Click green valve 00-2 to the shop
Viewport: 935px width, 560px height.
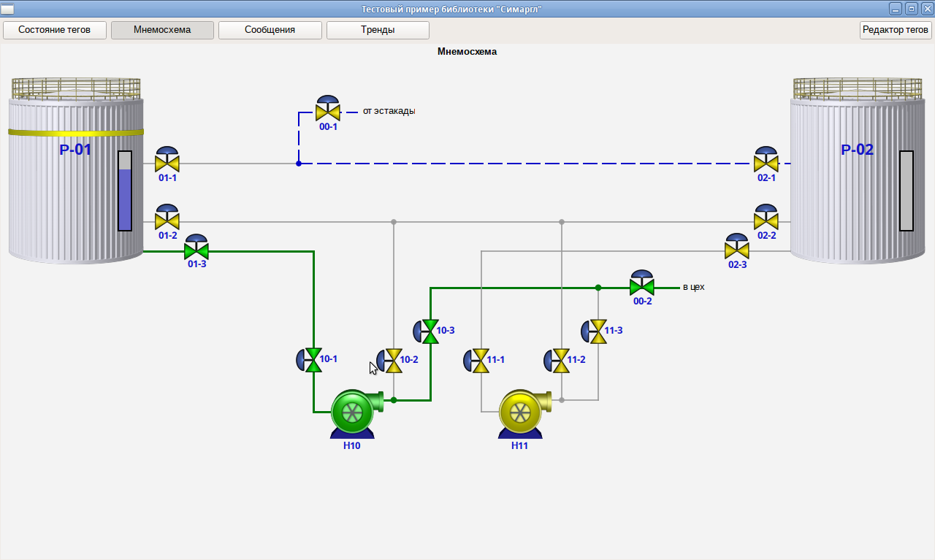pos(642,283)
